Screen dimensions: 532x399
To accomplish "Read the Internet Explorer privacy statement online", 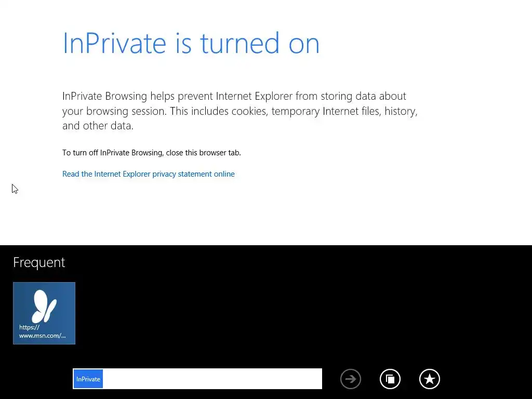I will tap(148, 174).
